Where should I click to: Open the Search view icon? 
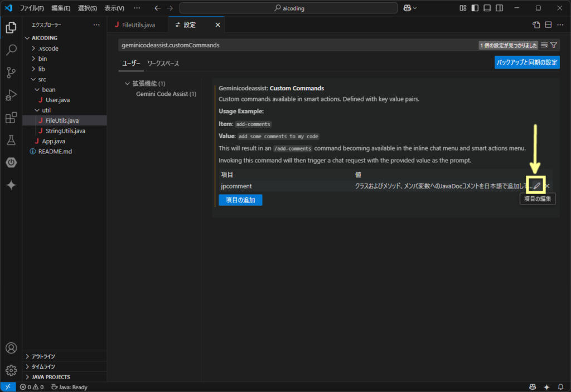[11, 50]
